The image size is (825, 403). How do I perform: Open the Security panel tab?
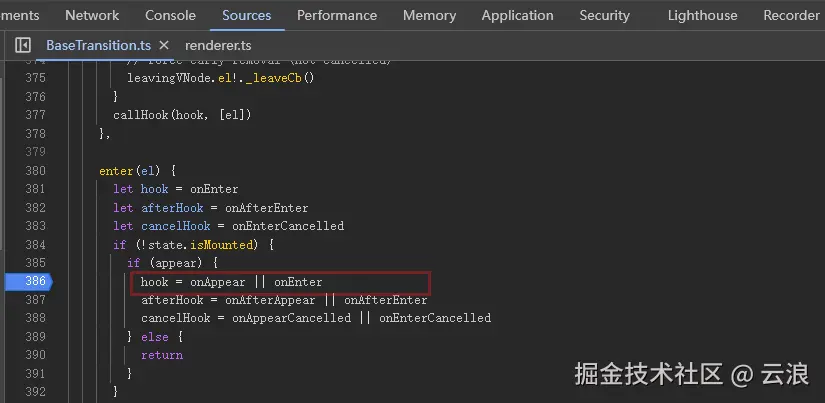pyautogui.click(x=604, y=15)
